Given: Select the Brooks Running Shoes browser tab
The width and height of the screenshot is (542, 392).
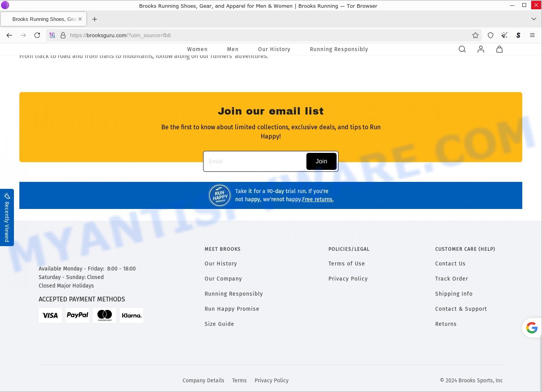Looking at the screenshot, I should tap(44, 19).
